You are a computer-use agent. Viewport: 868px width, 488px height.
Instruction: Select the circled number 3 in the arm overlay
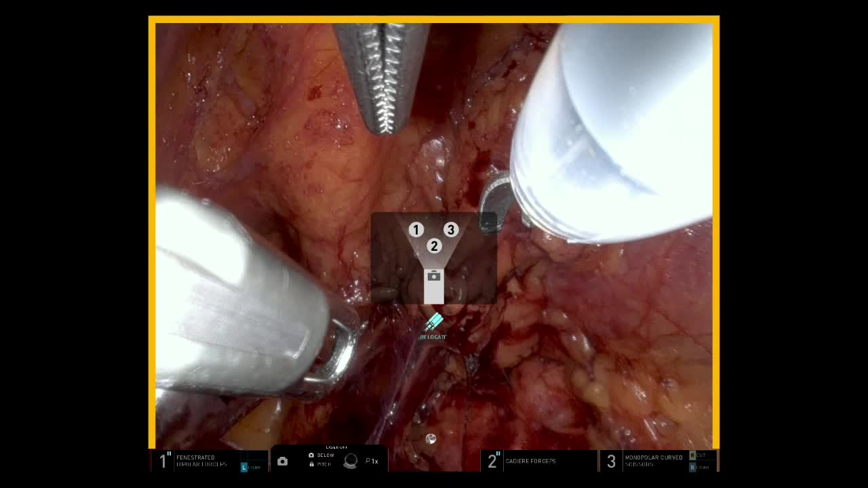pos(450,230)
